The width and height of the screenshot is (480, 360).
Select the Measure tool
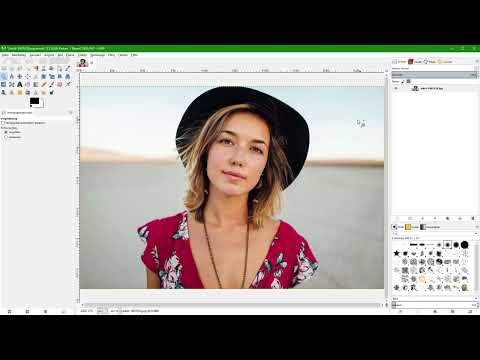pos(12,76)
